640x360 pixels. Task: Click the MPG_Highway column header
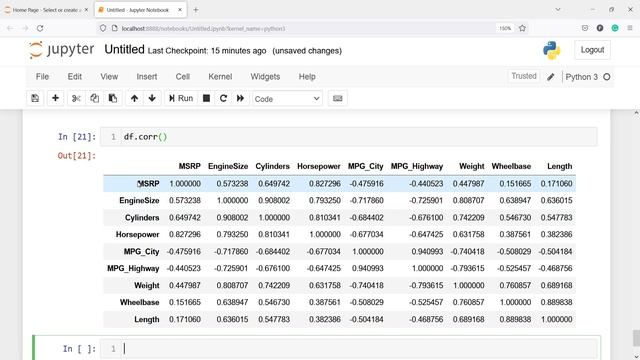[x=417, y=166]
